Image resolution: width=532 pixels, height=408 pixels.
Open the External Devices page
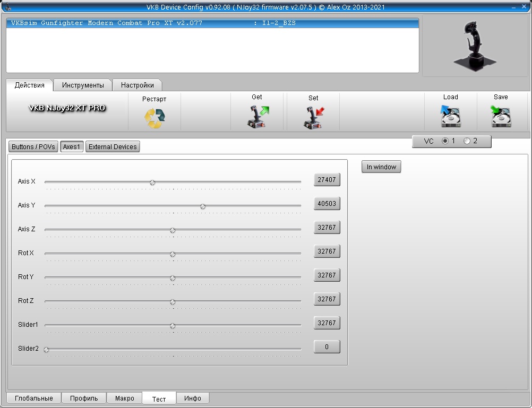click(113, 147)
